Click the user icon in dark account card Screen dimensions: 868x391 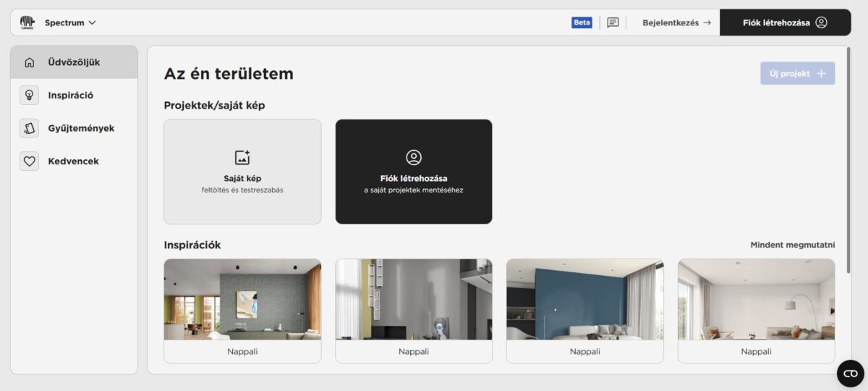[414, 157]
